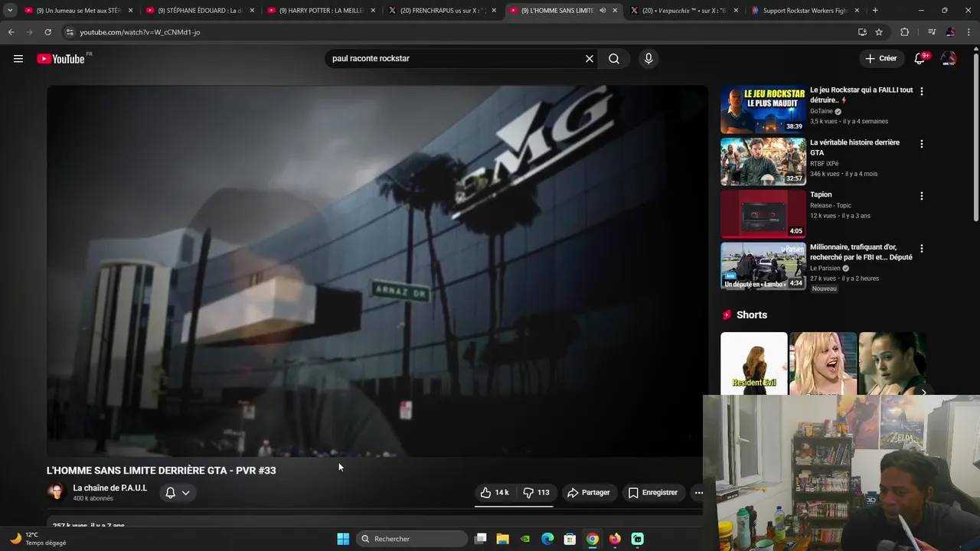
Task: Open the Tapion video thumbnail
Action: pyautogui.click(x=763, y=214)
